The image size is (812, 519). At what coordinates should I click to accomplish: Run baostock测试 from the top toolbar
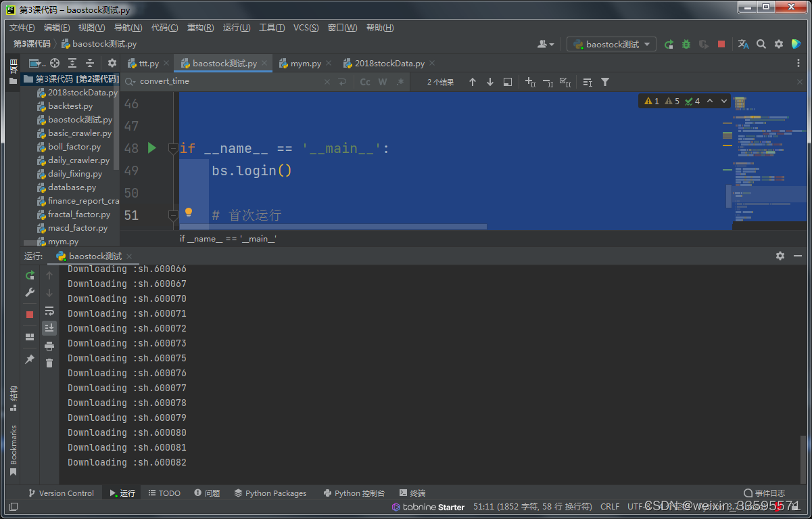coord(669,44)
